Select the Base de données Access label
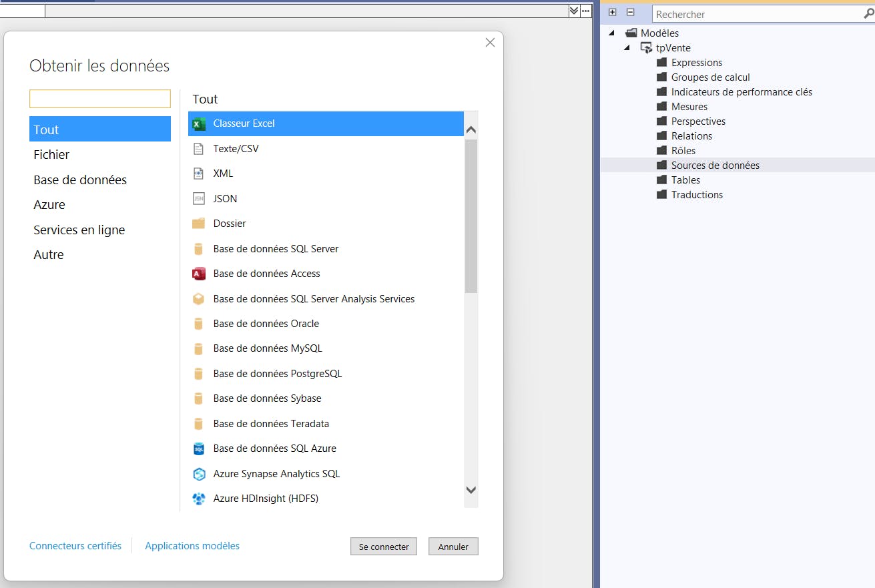Image resolution: width=875 pixels, height=588 pixels. pyautogui.click(x=266, y=274)
